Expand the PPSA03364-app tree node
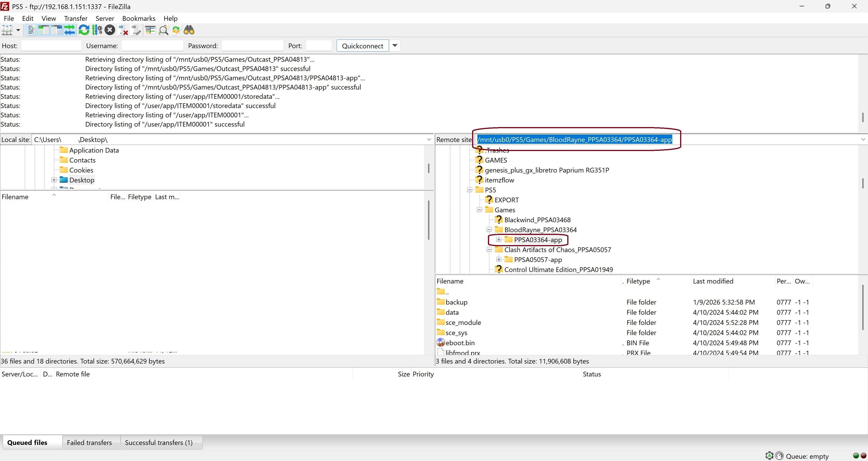The height and width of the screenshot is (461, 868). [x=499, y=240]
